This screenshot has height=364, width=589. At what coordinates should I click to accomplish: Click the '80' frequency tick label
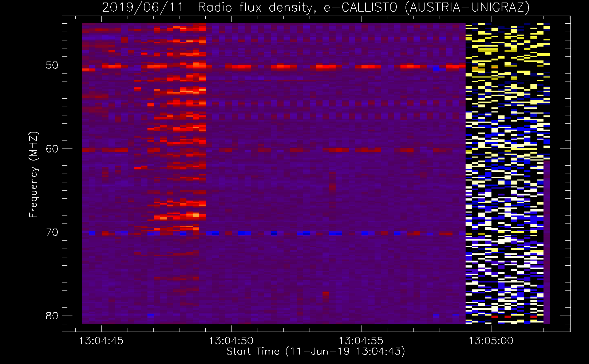(x=52, y=316)
